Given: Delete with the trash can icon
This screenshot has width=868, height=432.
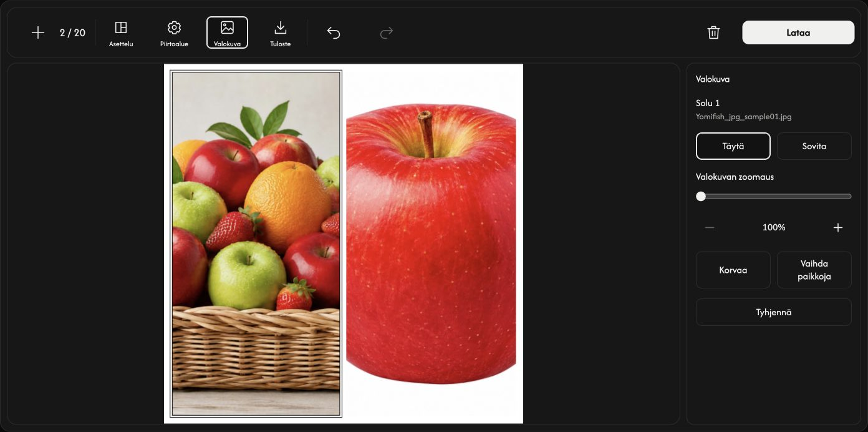Looking at the screenshot, I should (714, 32).
